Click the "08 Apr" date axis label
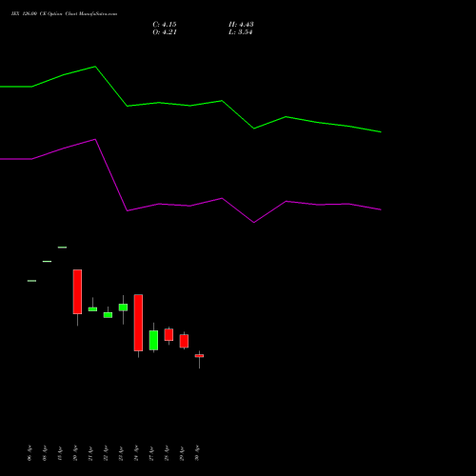The height and width of the screenshot is (476, 476). tap(45, 453)
